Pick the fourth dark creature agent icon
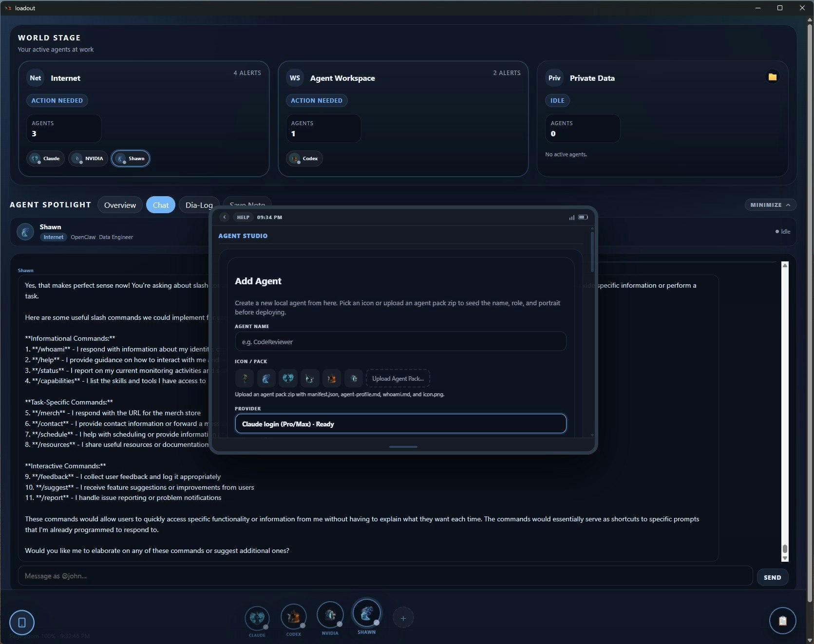Screen dimensions: 814x644 pyautogui.click(x=310, y=378)
